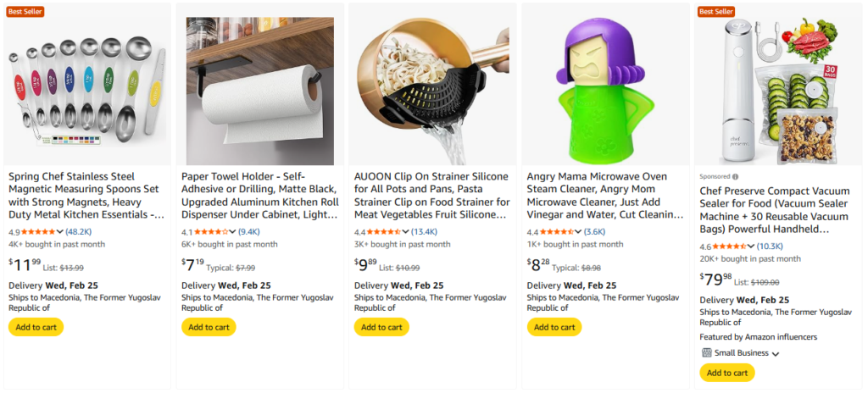The height and width of the screenshot is (393, 868).
Task: Add Angry Mama microwave cleaner to cart
Action: point(554,327)
